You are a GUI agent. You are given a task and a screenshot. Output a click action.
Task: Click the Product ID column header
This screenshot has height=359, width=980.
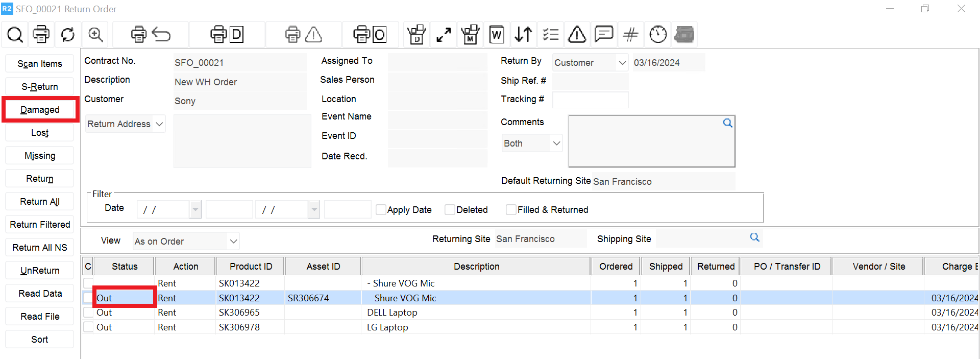pos(251,267)
